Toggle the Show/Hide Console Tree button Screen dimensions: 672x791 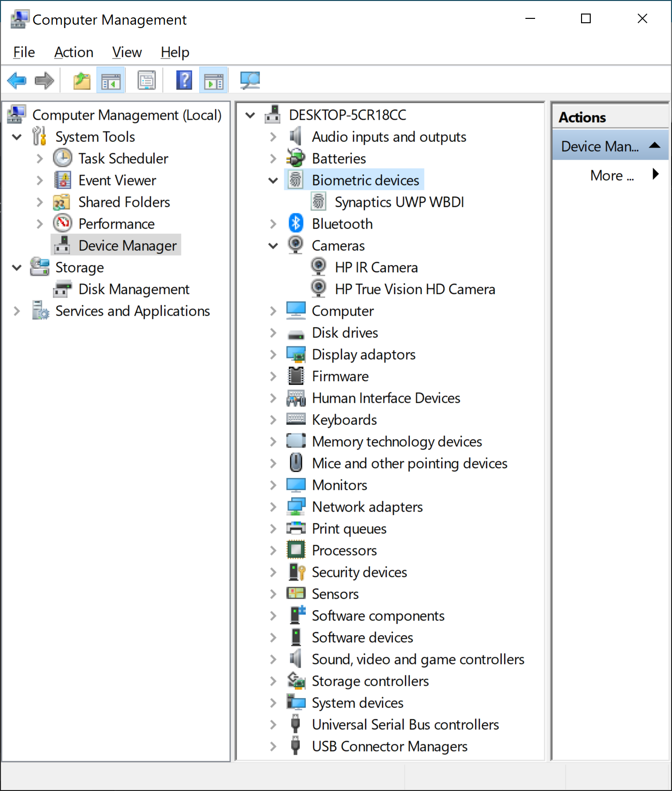click(x=111, y=80)
